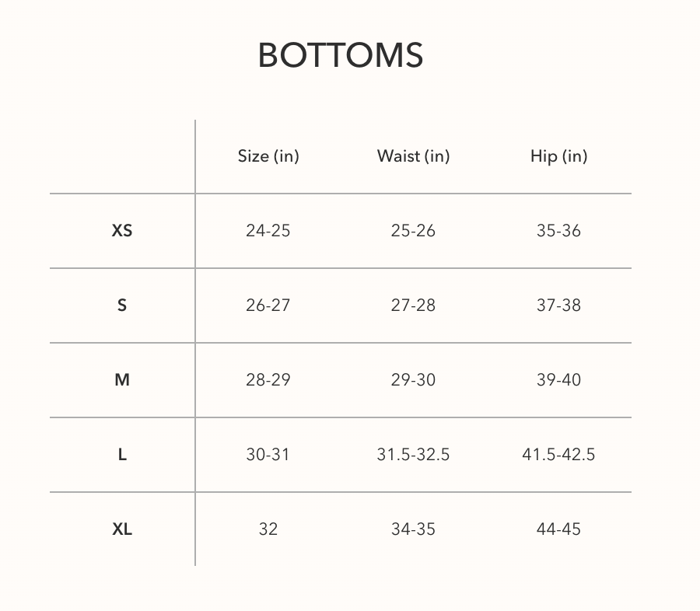Screen dimensions: 700x611
Task: Click the XS size value 24-25
Action: tap(268, 231)
